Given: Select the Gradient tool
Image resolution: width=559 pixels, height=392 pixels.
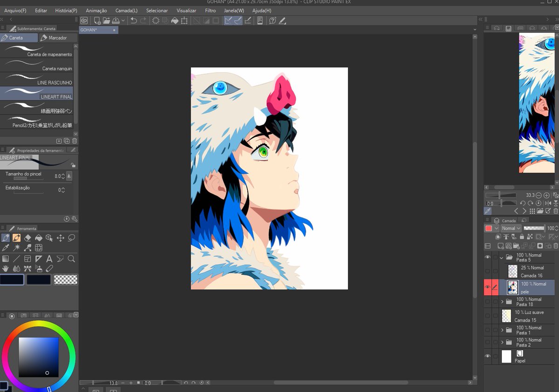Looking at the screenshot, I should pos(6,259).
